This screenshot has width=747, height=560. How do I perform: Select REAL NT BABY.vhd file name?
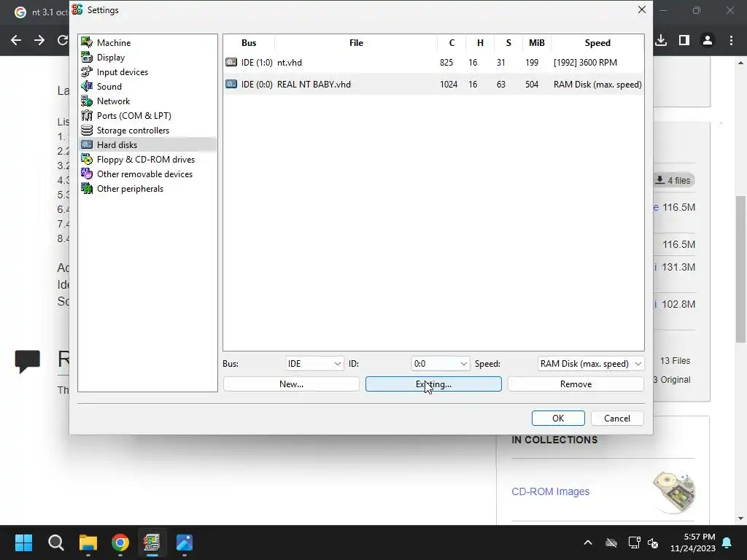pos(314,85)
